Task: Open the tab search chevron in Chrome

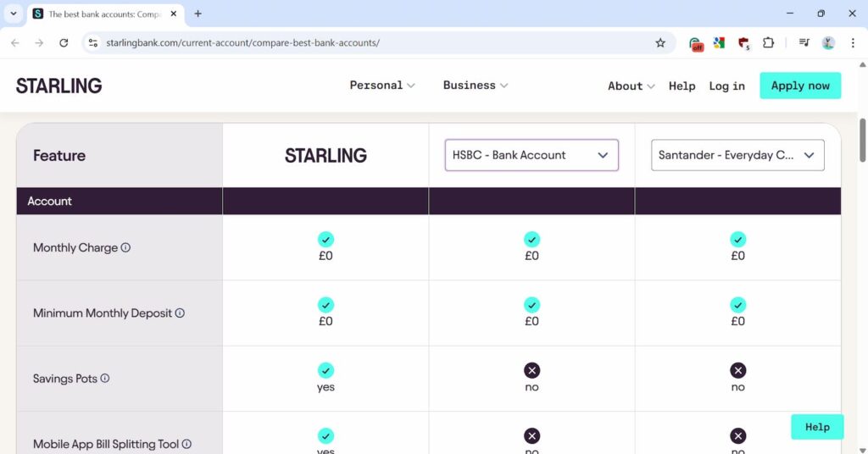Action: pos(14,14)
